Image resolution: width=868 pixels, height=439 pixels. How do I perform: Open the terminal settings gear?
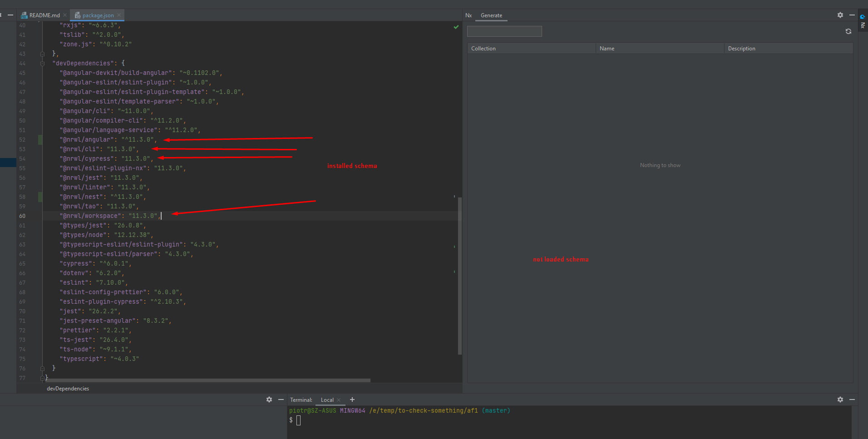pos(840,400)
